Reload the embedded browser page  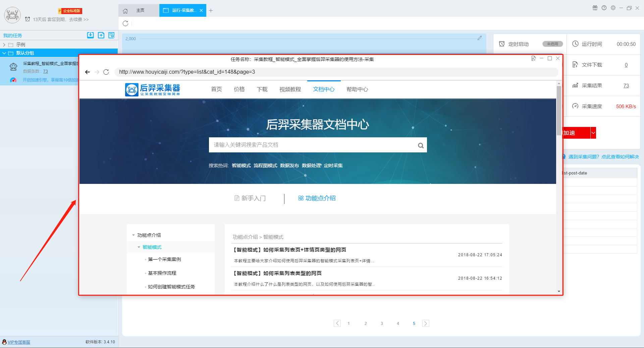(x=106, y=72)
